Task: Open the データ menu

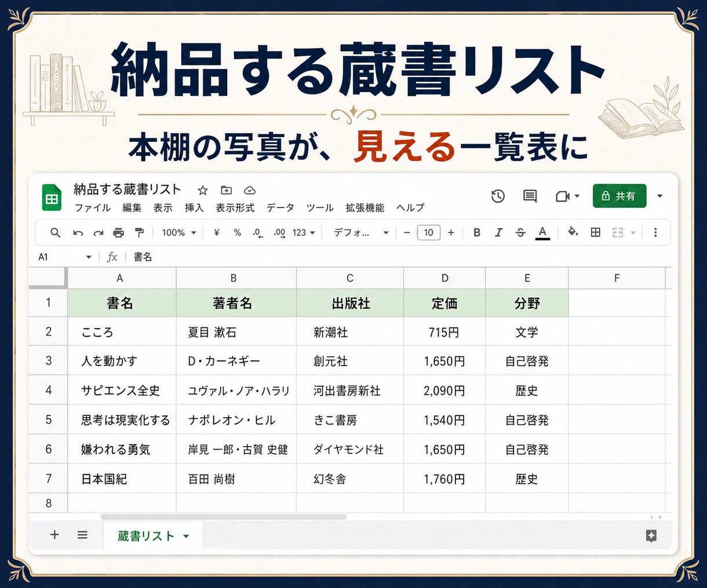Action: pyautogui.click(x=280, y=208)
